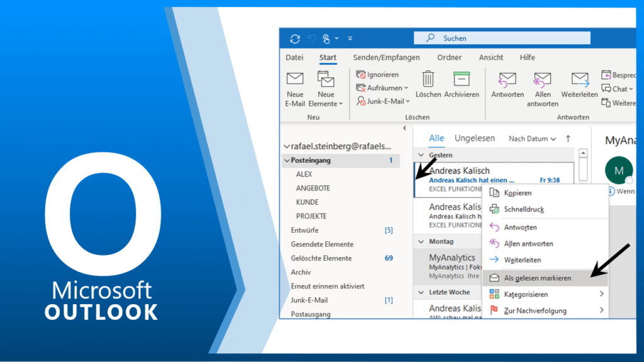644x362 pixels.
Task: Open the Zur Nachverfolgung submenu
Action: click(545, 310)
